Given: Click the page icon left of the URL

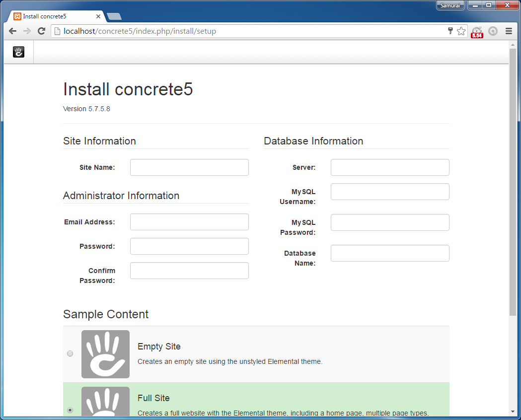Looking at the screenshot, I should pyautogui.click(x=57, y=31).
